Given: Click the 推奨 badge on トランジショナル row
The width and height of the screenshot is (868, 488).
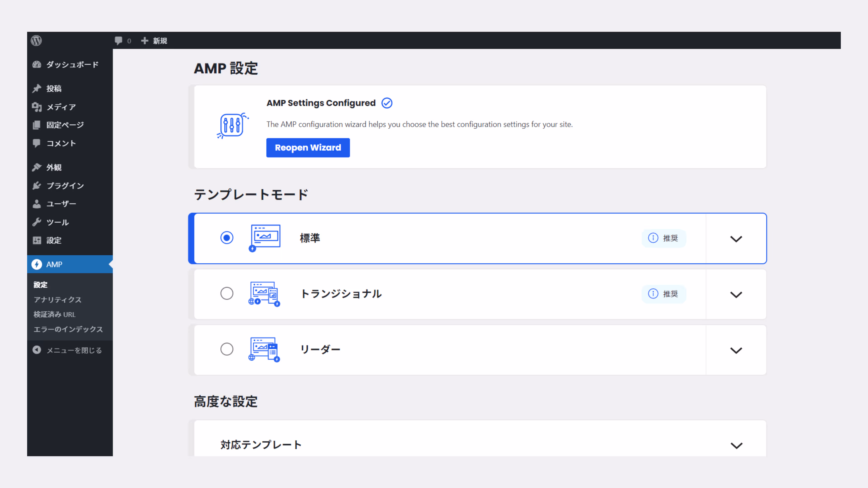Looking at the screenshot, I should pyautogui.click(x=664, y=294).
